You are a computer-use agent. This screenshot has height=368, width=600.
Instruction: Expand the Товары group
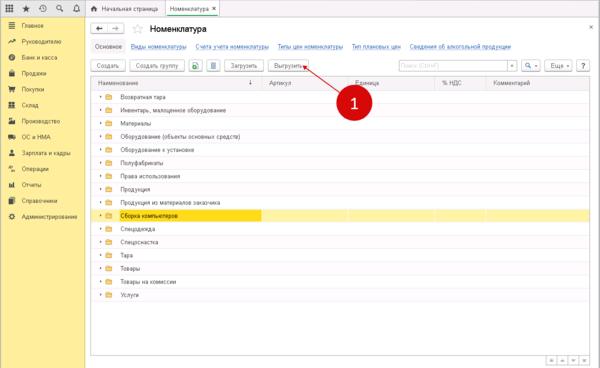101,269
